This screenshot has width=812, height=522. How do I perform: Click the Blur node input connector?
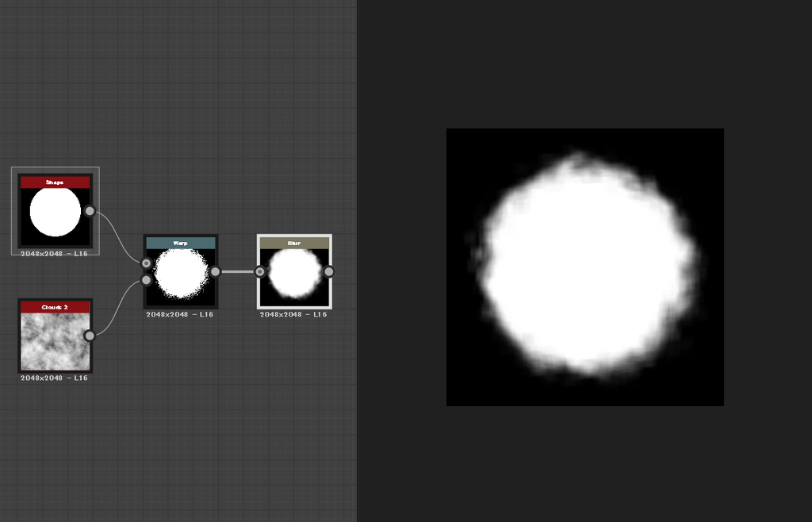pyautogui.click(x=260, y=271)
